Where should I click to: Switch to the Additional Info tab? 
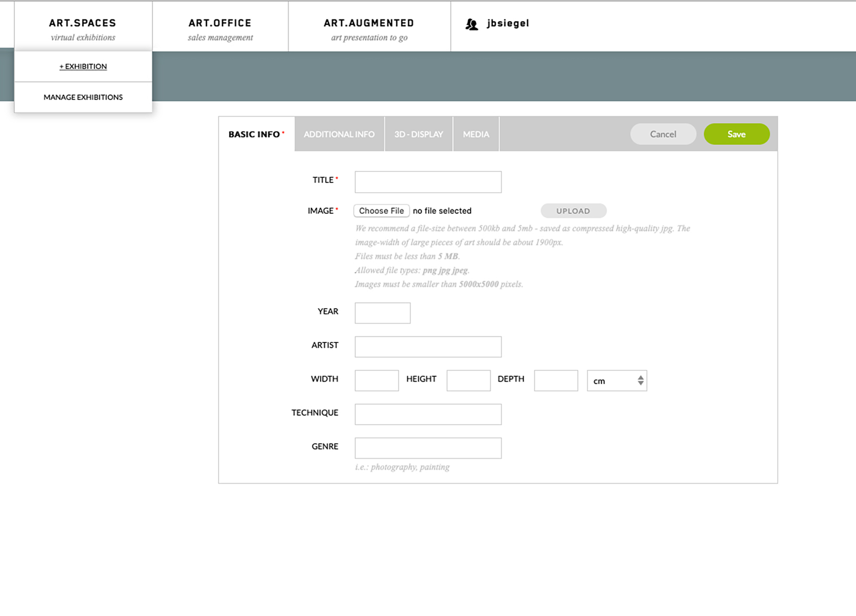pyautogui.click(x=339, y=134)
